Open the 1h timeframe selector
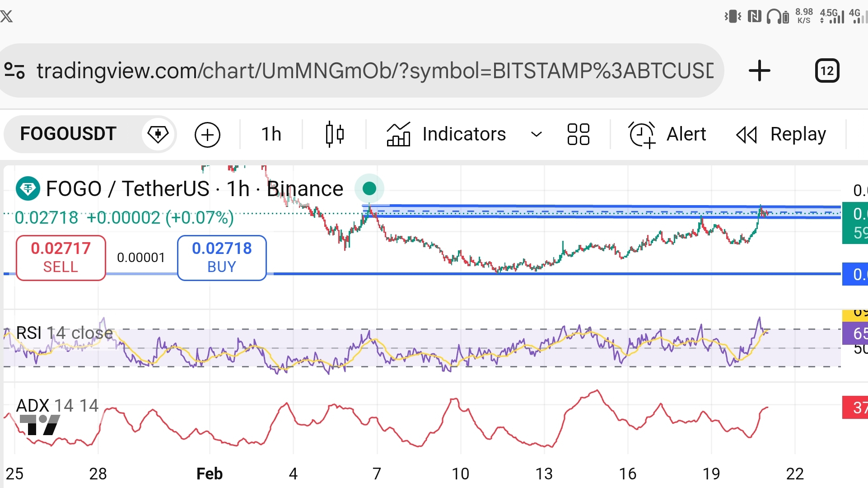Viewport: 868px width, 488px height. coord(271,134)
